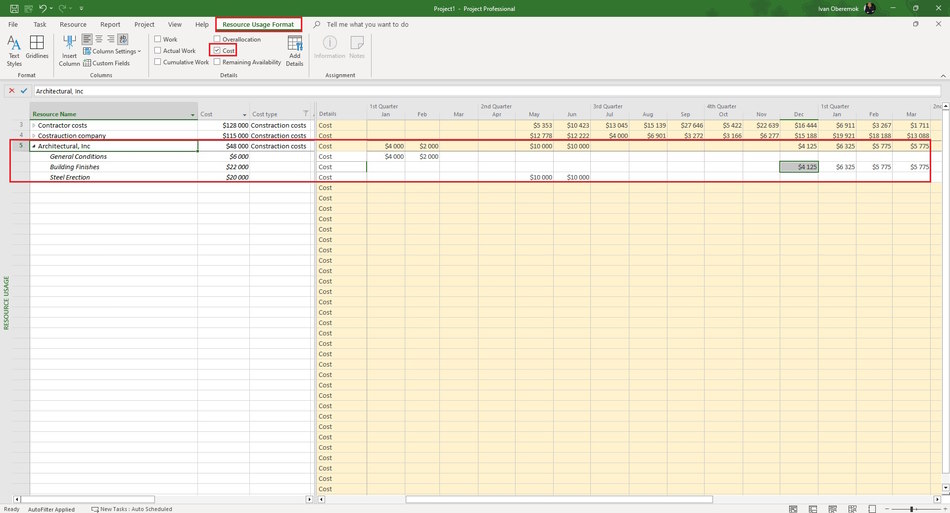Viewport: 950px width, 513px height.
Task: Switch to Report view from status bar
Action: (872, 509)
